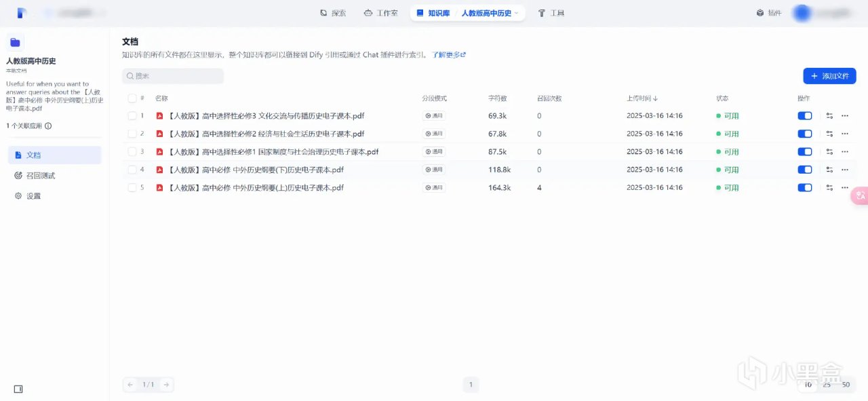Screen dimensions: 868x401
Task: Click the translate floating button
Action: (860, 196)
